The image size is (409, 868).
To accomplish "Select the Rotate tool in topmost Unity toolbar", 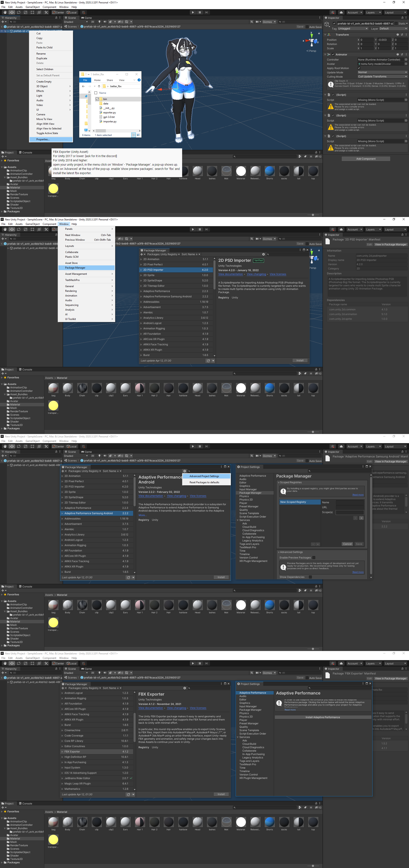I will (19, 12).
